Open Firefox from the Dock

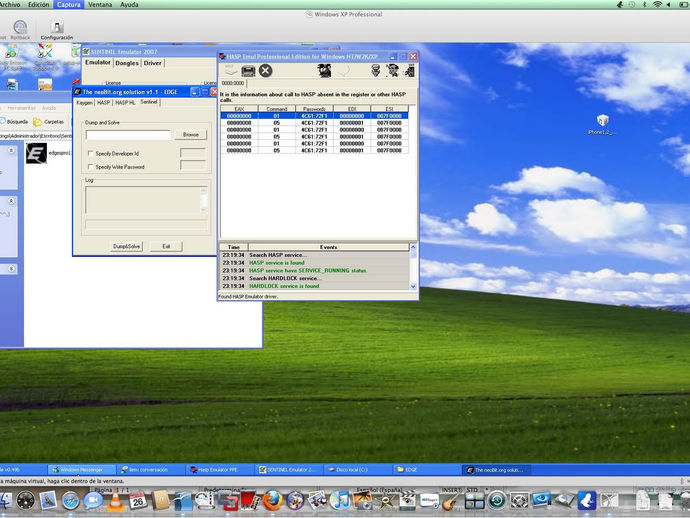[272, 501]
